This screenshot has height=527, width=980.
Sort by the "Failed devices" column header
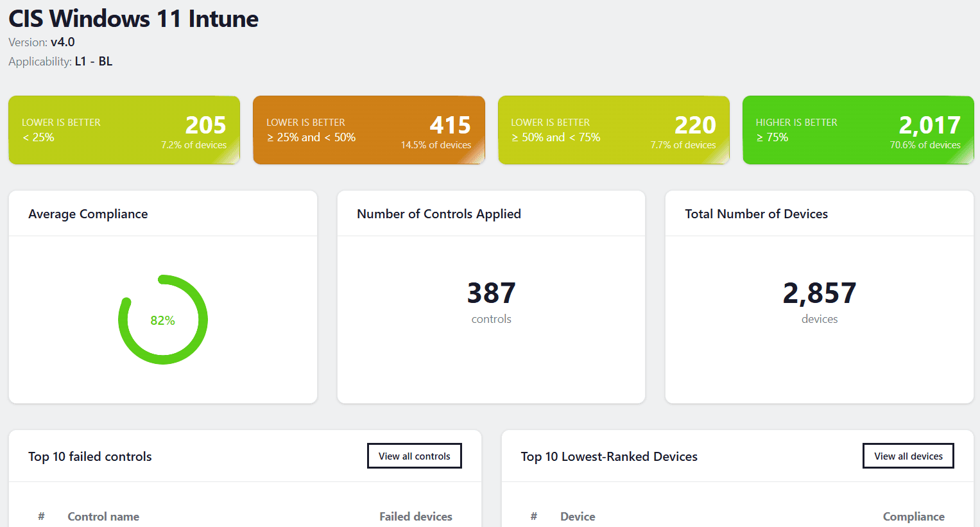tap(415, 516)
